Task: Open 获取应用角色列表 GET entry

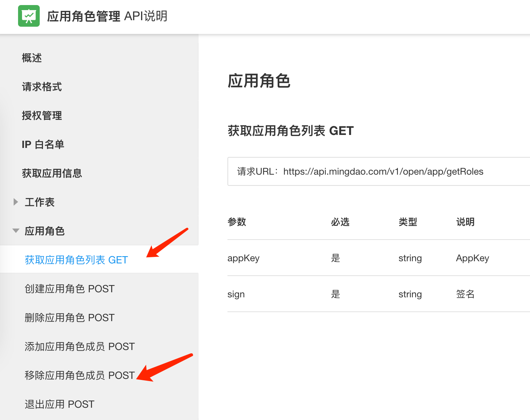Action: pos(76,260)
